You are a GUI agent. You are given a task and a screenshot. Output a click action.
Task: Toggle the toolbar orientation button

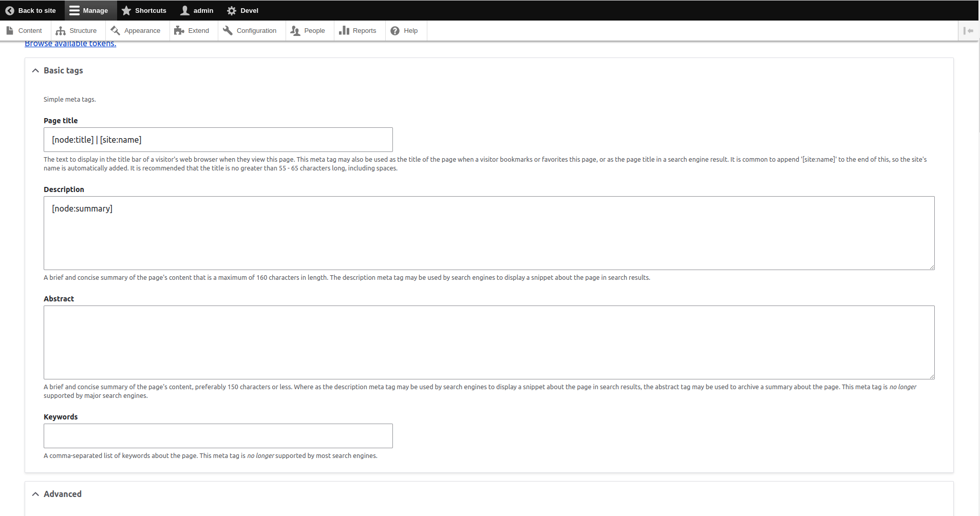(969, 31)
